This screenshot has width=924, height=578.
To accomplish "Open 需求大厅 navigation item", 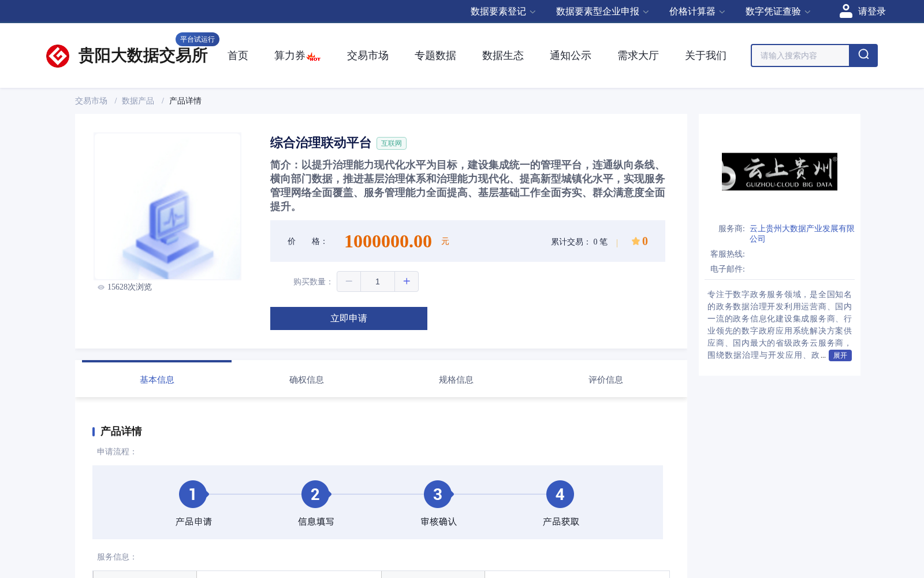I will [638, 55].
